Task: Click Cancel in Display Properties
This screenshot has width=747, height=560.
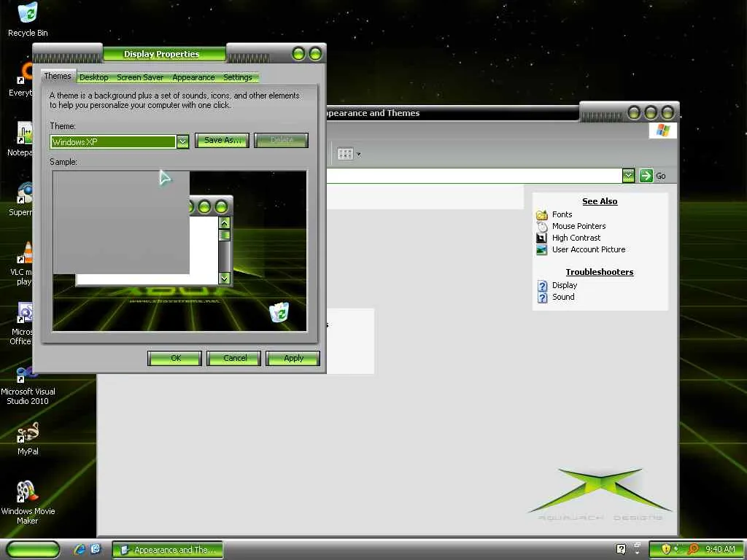Action: coord(234,358)
